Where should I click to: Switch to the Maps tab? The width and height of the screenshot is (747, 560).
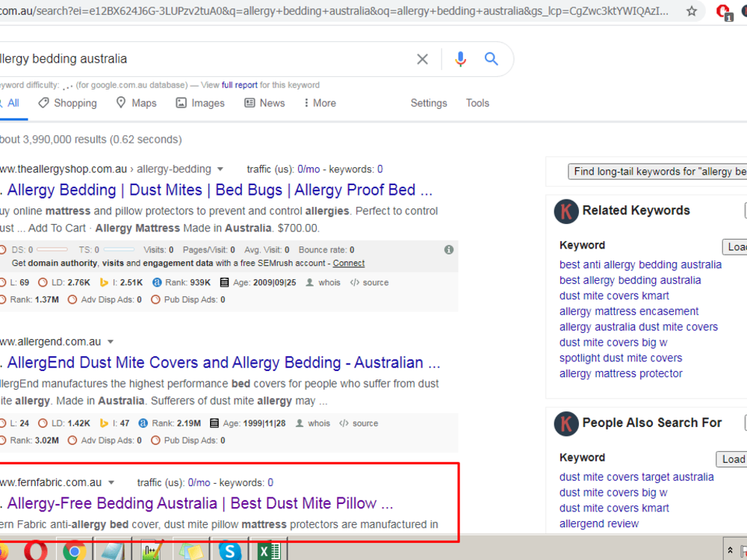[x=136, y=103]
